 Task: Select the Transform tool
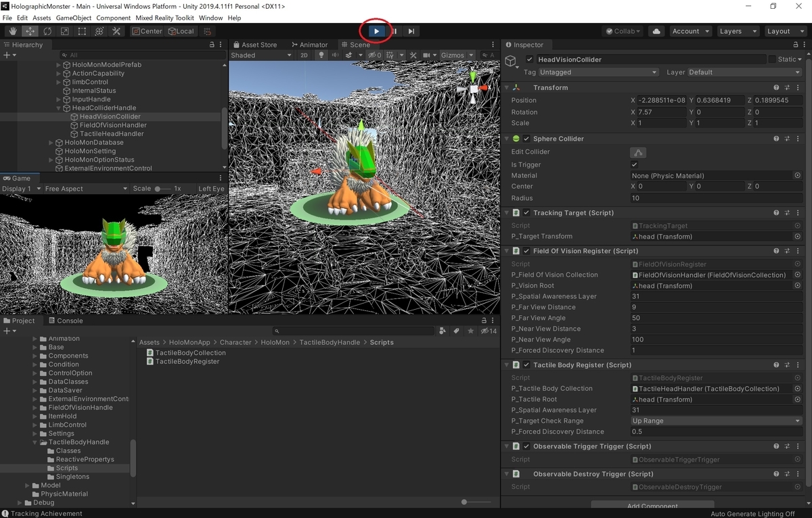point(99,31)
